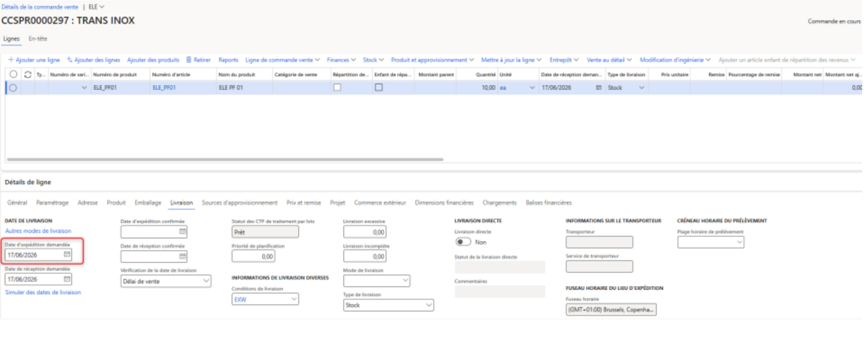Click the Reports toolbar button
The height and width of the screenshot is (340, 868).
(228, 60)
